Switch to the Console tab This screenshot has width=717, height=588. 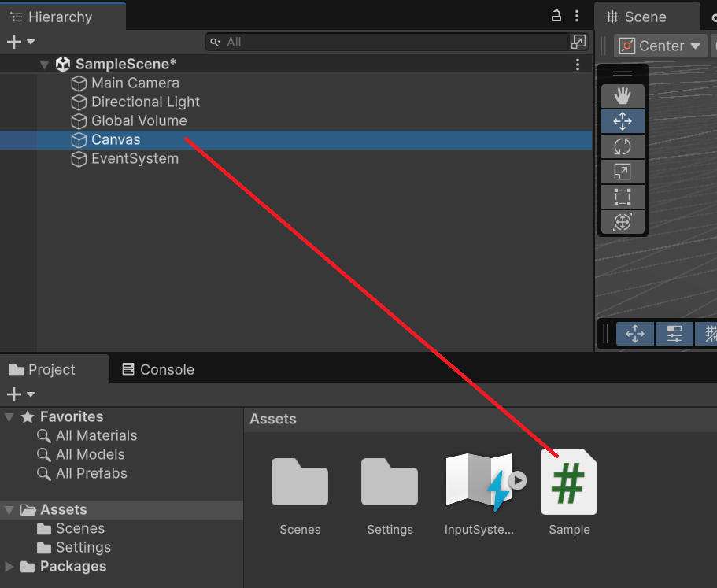pos(157,369)
